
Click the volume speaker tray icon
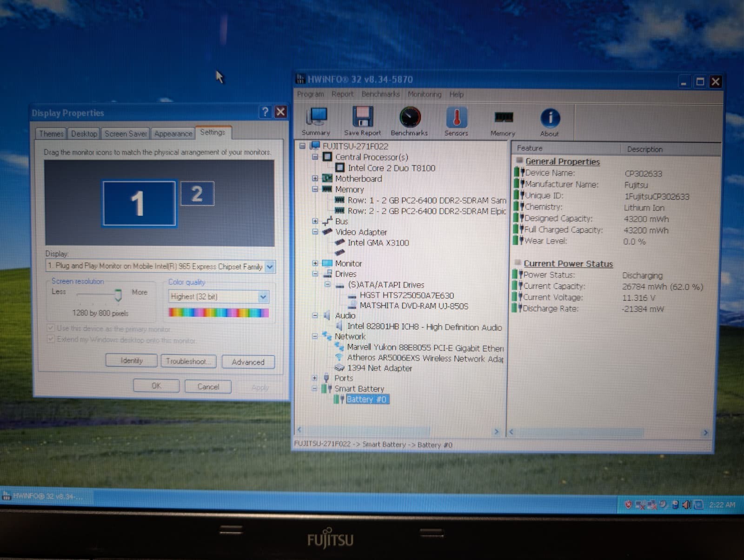[687, 505]
